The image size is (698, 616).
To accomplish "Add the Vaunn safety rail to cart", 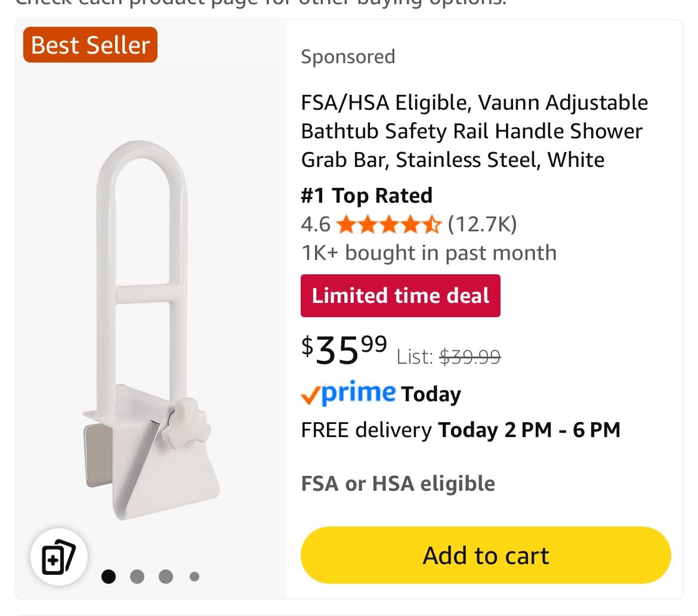I will (486, 555).
